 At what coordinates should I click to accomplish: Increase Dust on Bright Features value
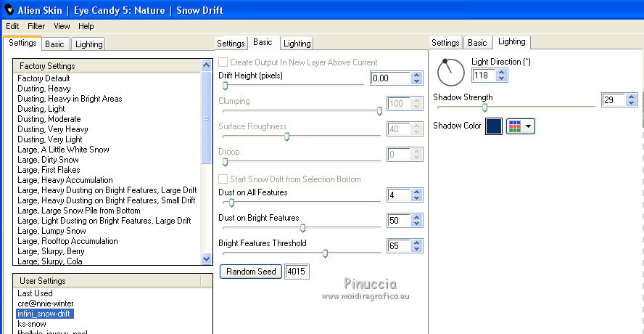click(417, 217)
